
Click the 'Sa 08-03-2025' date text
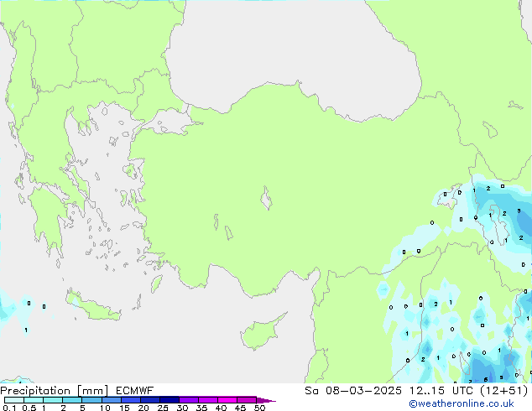tap(353, 391)
